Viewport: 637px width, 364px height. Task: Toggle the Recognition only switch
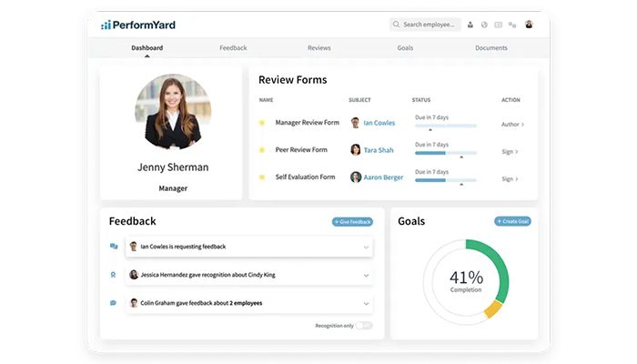tap(363, 325)
